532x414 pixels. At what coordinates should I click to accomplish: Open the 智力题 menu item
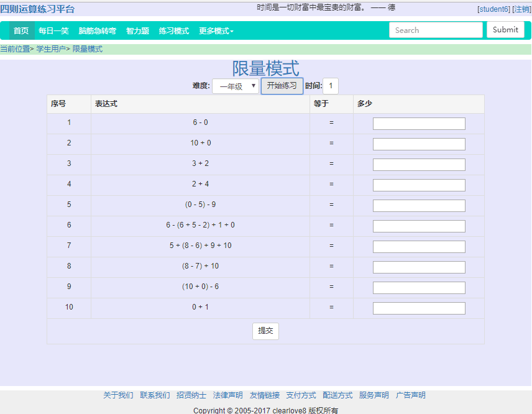pyautogui.click(x=138, y=31)
